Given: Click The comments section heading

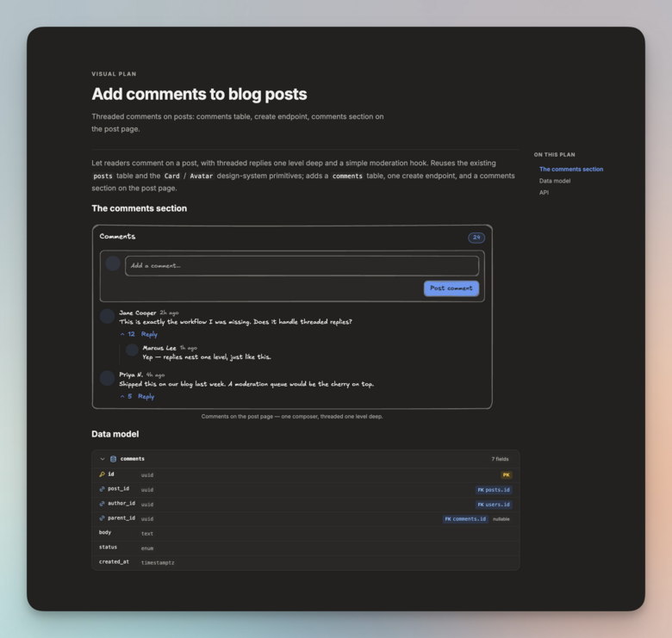Looking at the screenshot, I should tap(140, 208).
